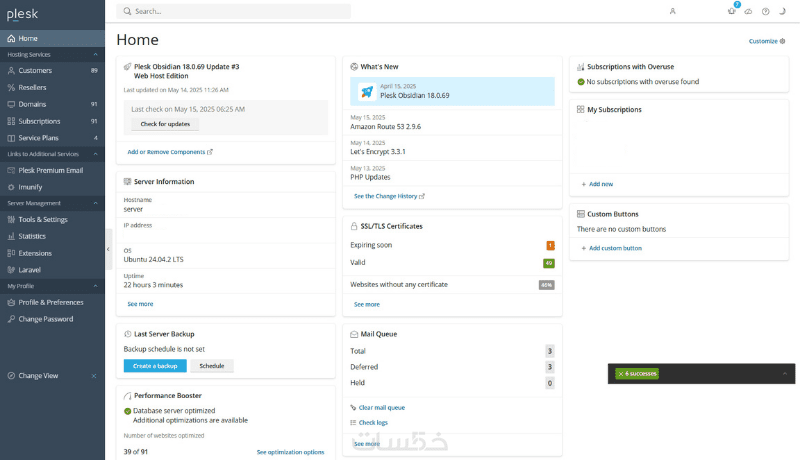The width and height of the screenshot is (800, 460).
Task: Open Check logs link
Action: click(369, 422)
